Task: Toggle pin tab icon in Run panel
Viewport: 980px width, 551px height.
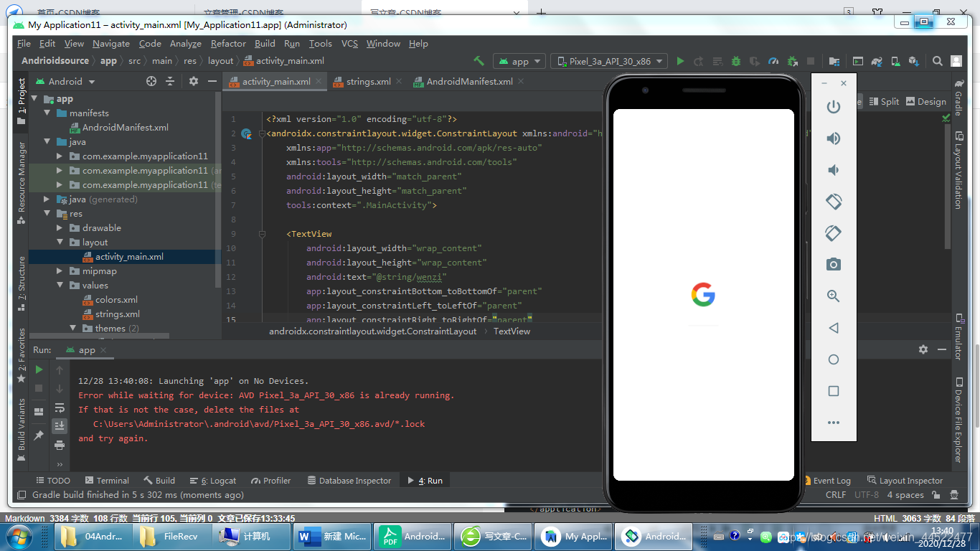Action: (x=39, y=435)
